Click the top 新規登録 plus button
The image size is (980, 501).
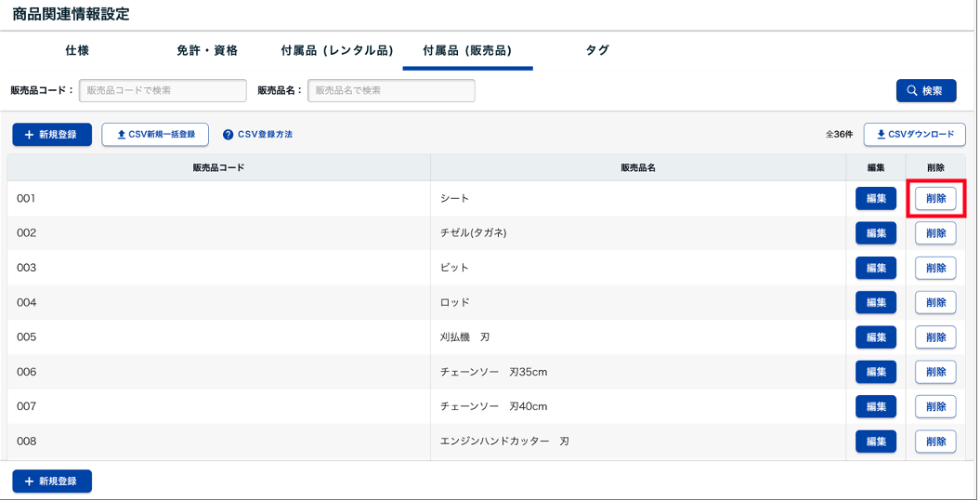[x=52, y=135]
